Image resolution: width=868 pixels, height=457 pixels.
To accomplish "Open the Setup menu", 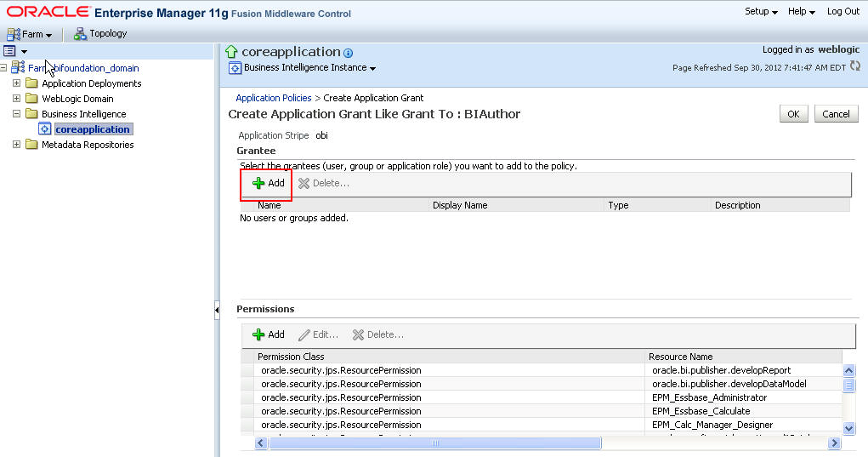I will [761, 12].
